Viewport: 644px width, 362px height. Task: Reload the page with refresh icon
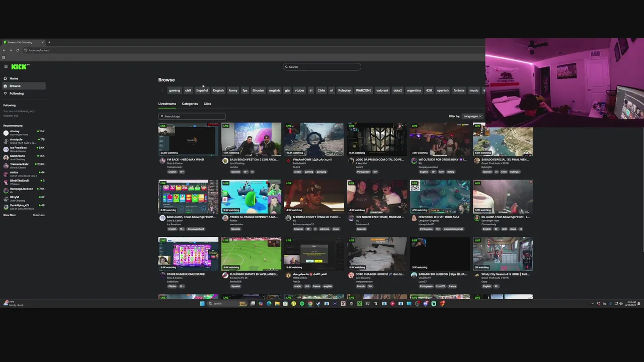click(18, 50)
